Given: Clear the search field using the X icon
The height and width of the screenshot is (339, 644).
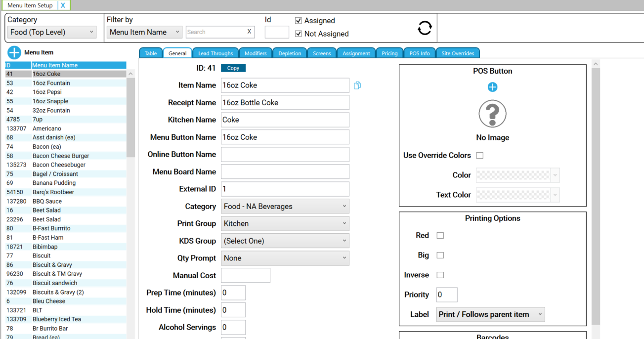Looking at the screenshot, I should click(249, 32).
